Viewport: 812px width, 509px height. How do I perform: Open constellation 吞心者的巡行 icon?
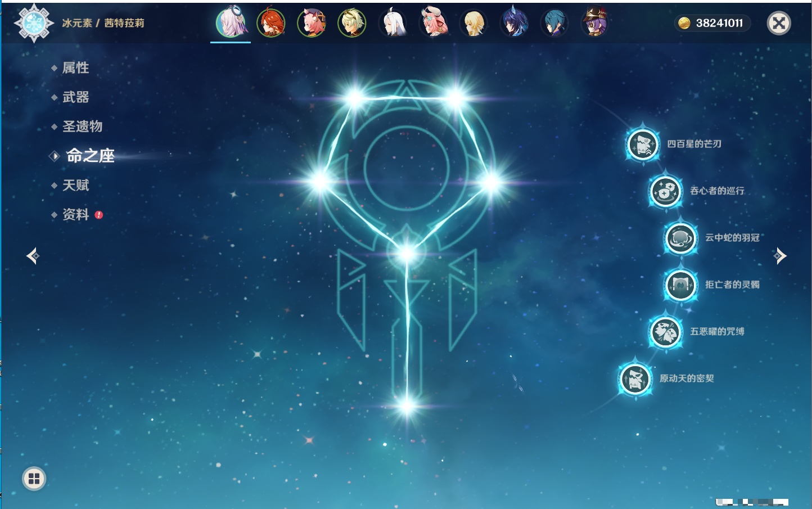[666, 191]
